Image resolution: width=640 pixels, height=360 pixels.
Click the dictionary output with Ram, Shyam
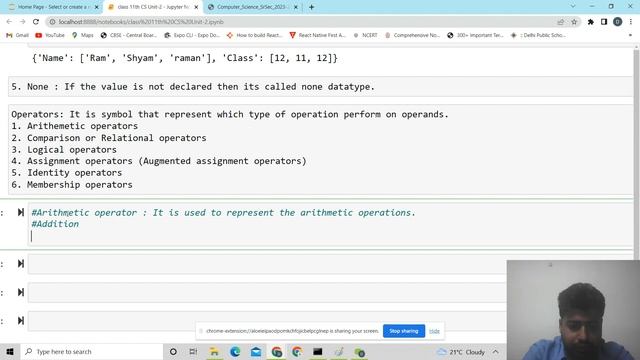(185, 58)
